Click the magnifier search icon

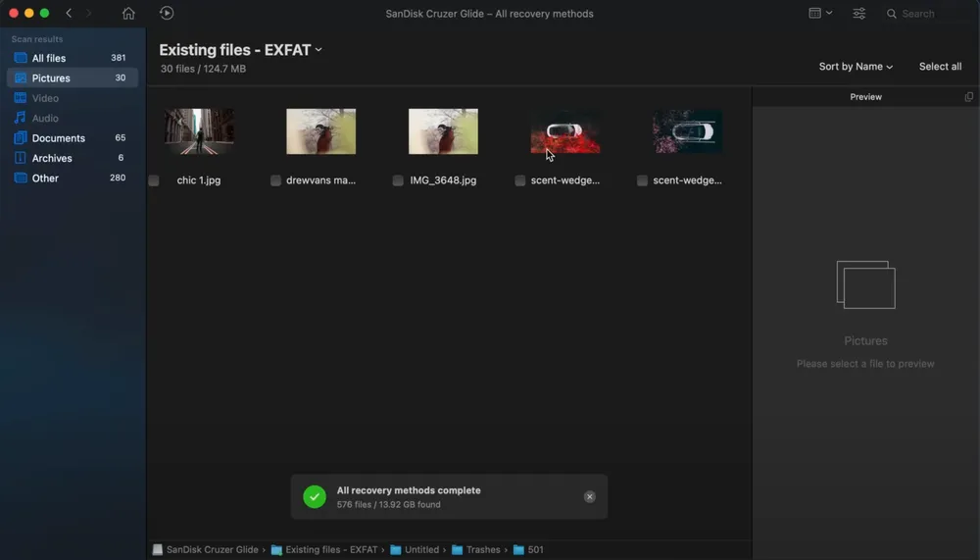point(891,13)
